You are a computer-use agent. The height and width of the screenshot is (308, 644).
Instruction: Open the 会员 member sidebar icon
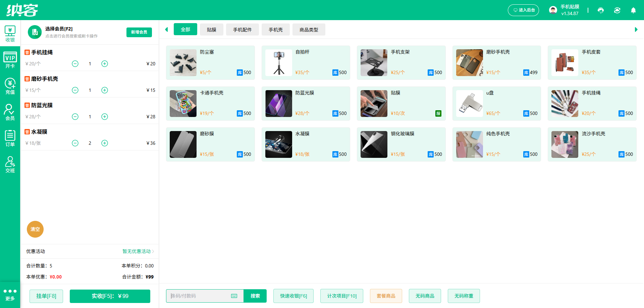click(10, 112)
